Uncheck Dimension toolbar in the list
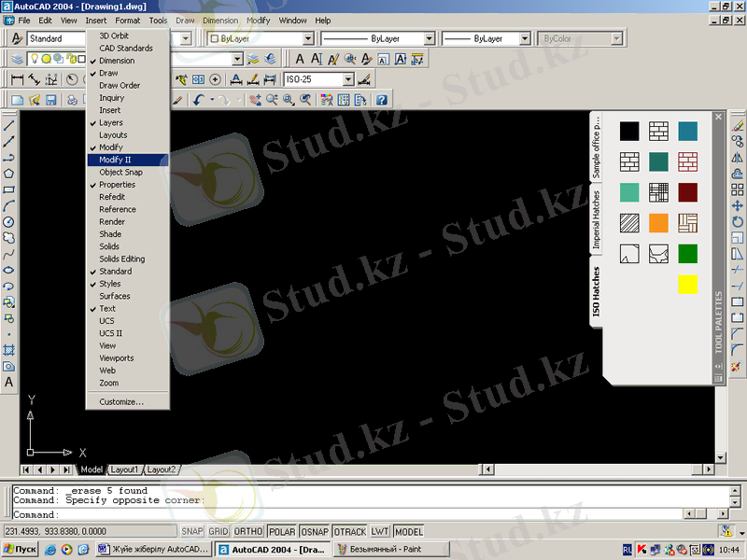Screen dimensions: 747x560 tap(117, 61)
